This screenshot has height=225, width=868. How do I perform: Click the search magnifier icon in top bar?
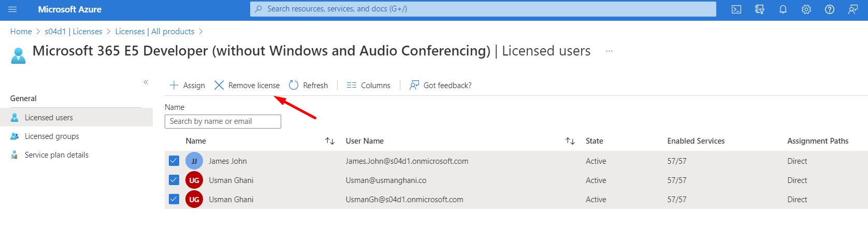[258, 9]
